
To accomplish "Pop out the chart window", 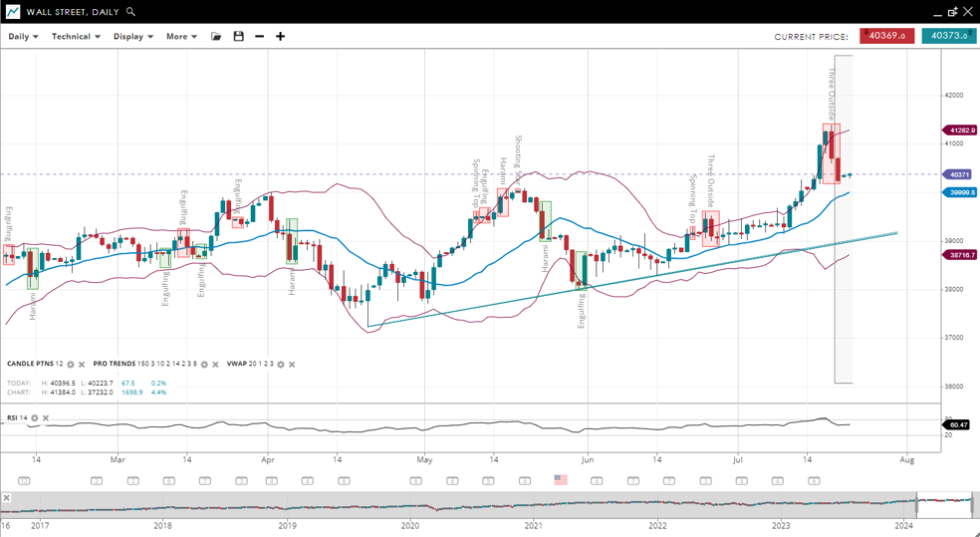I will click(x=952, y=12).
